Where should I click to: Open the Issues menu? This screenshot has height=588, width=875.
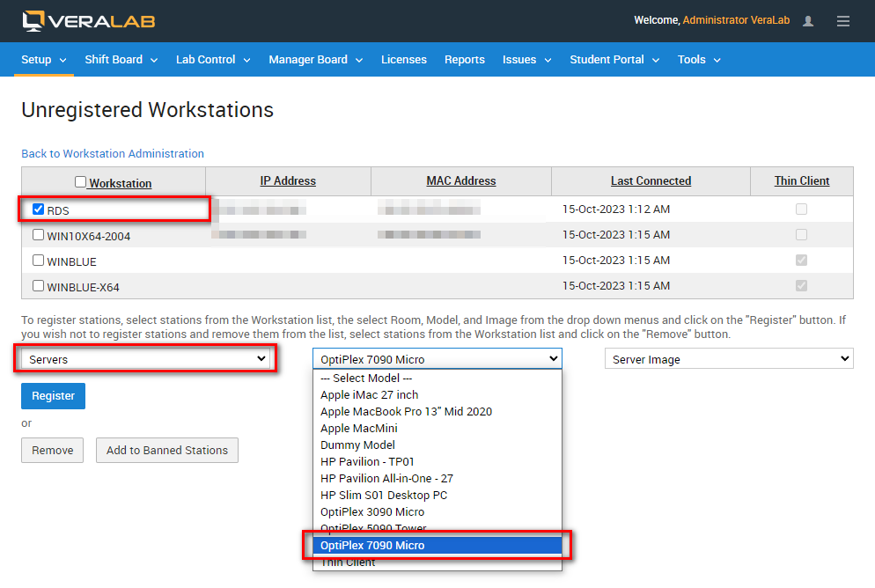[526, 60]
